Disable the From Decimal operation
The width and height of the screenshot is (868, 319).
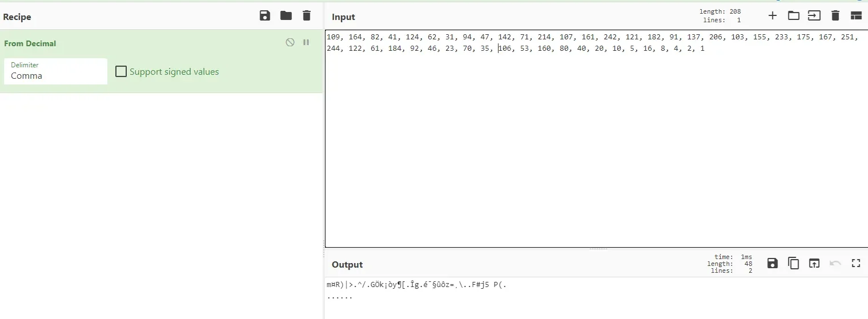[x=290, y=42]
